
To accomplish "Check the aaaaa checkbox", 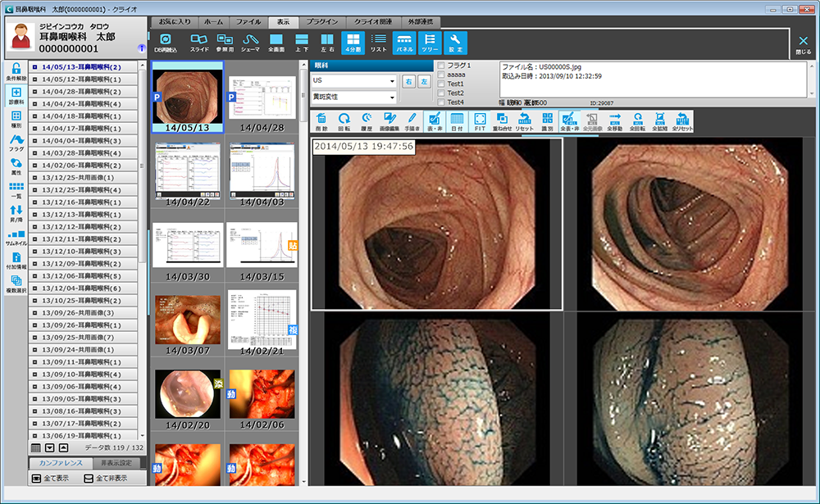I will tap(441, 75).
